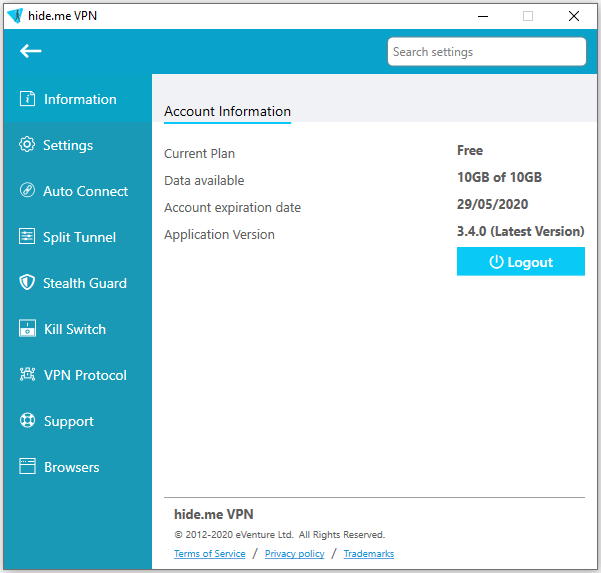Click the Kill Switch icon
601x573 pixels.
click(27, 328)
